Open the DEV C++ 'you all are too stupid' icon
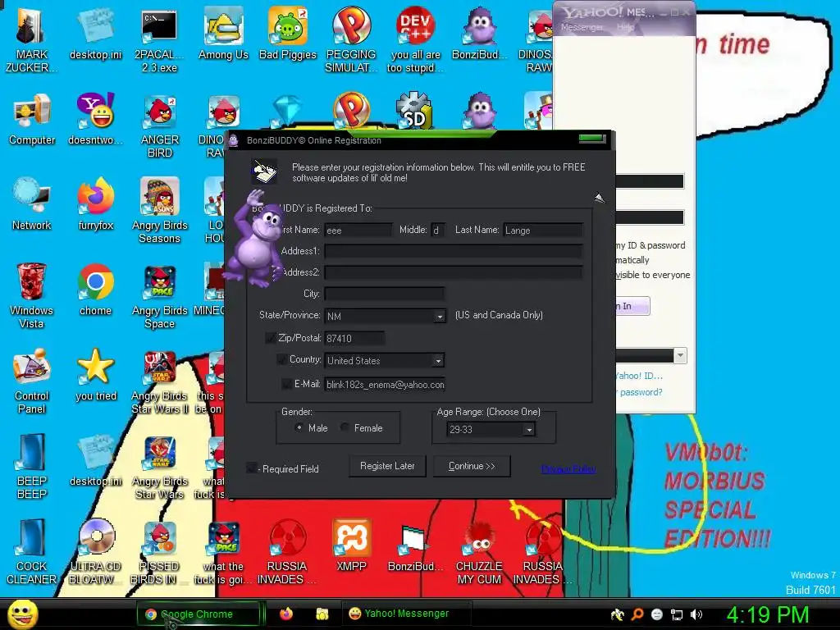 point(415,39)
